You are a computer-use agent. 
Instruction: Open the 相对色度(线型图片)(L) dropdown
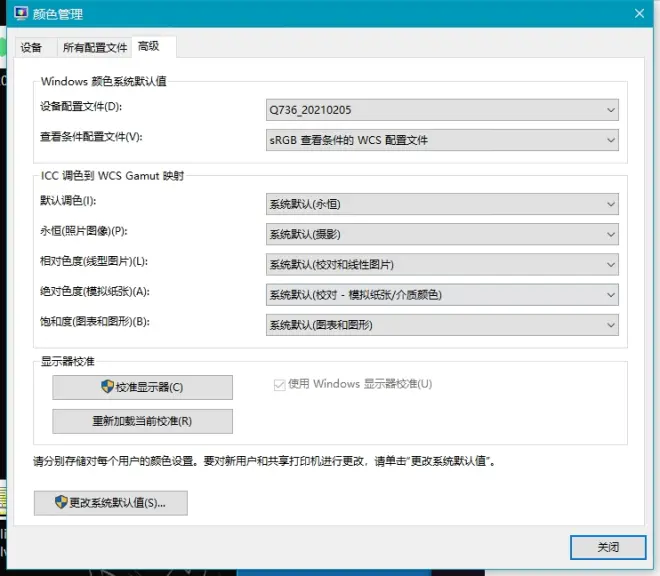[442, 264]
